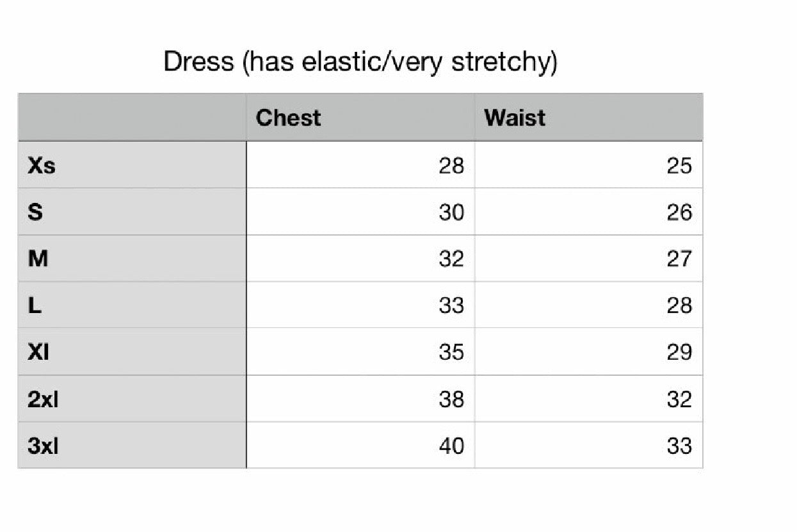Select the Chest column header
This screenshot has height=532, width=797.
point(288,118)
